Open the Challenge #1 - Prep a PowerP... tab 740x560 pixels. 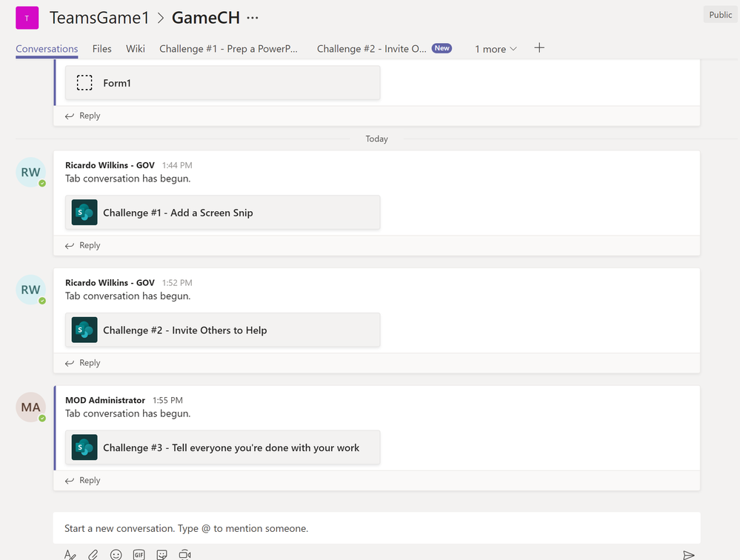pos(228,49)
